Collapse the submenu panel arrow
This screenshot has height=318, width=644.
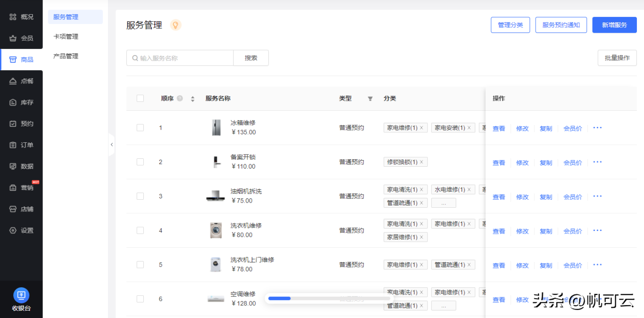[111, 145]
